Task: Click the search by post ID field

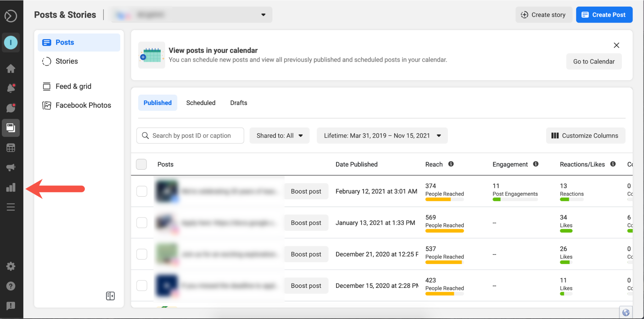Action: [x=190, y=136]
